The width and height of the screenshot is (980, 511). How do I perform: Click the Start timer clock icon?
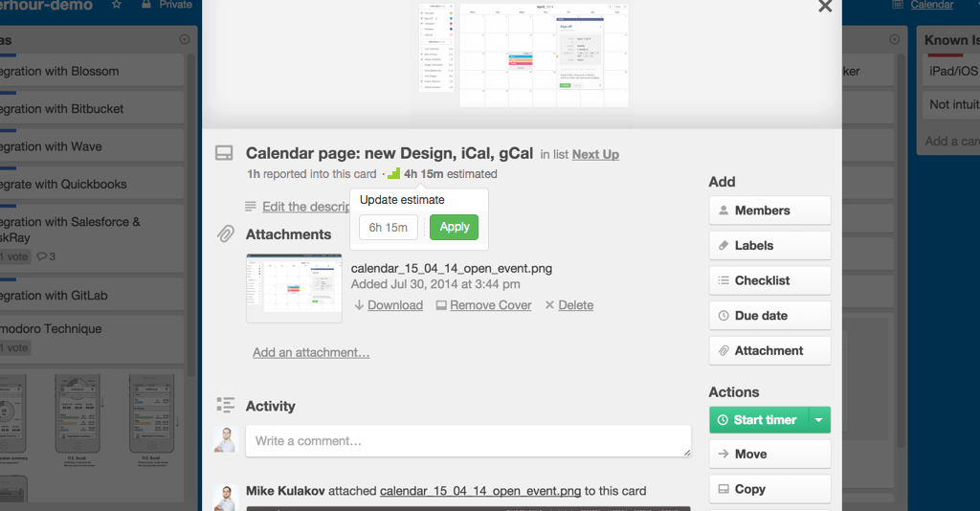(723, 420)
